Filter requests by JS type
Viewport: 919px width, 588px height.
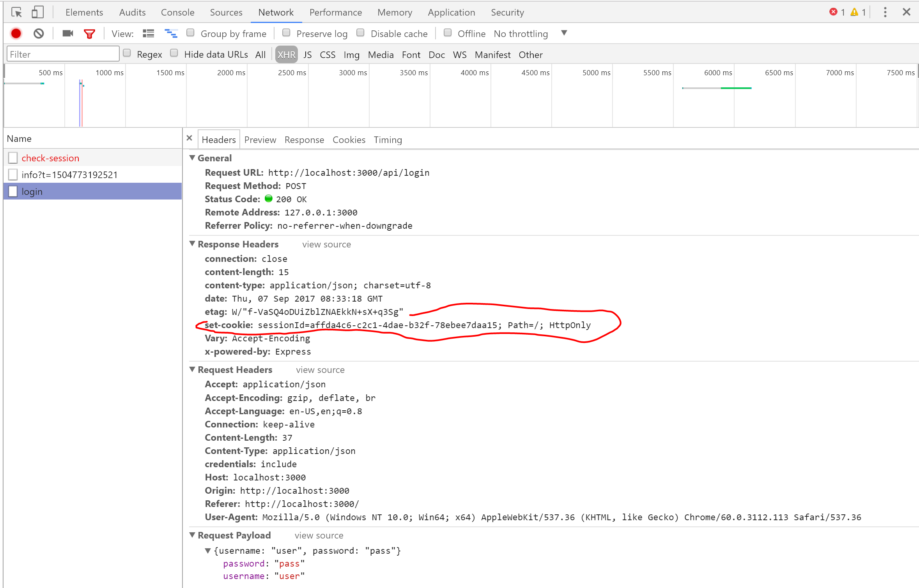pos(308,55)
